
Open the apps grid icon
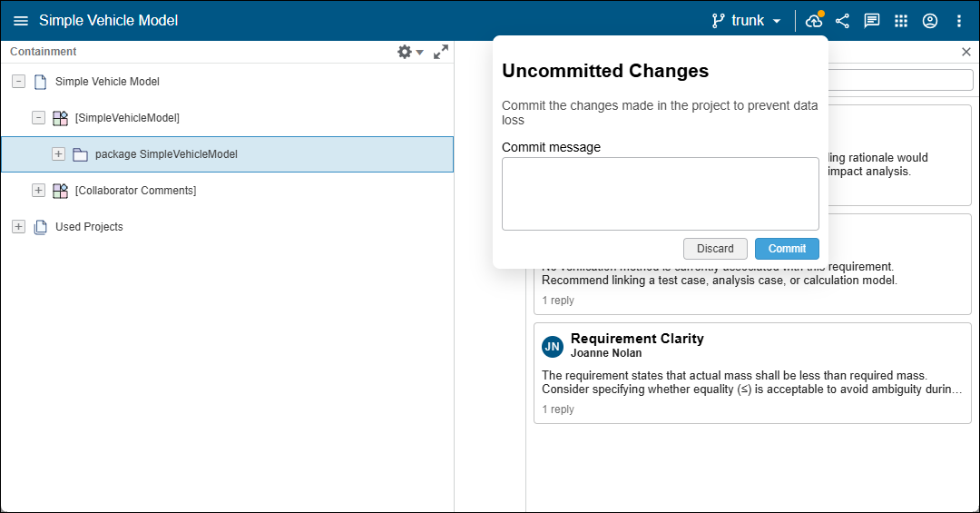click(x=901, y=21)
